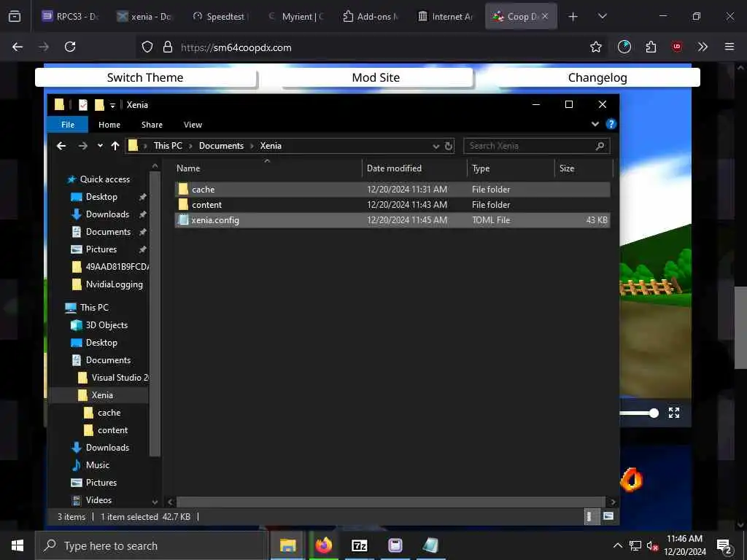Viewport: 747px width, 560px height.
Task: Toggle fullscreen on the video player
Action: click(673, 413)
